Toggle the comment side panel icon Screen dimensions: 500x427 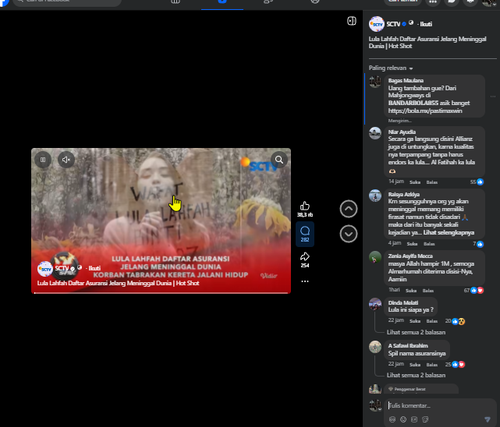click(352, 21)
